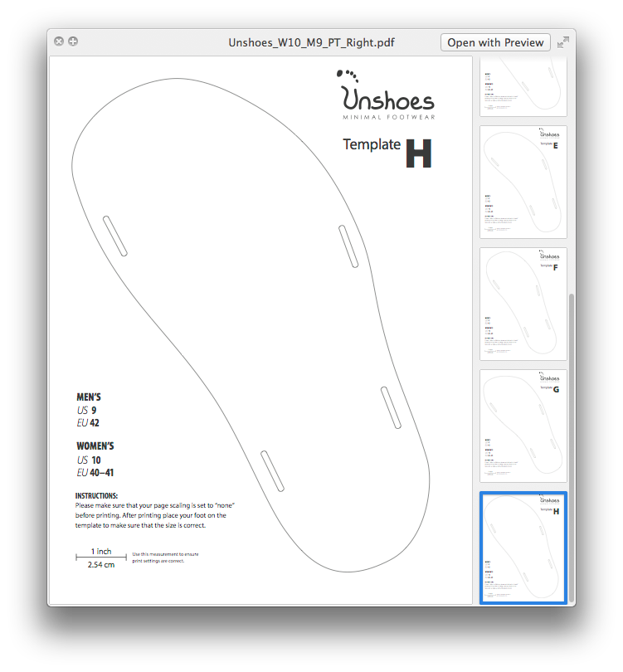The width and height of the screenshot is (623, 672).
Task: Click 'Use this measurement to ensure' note
Action: tap(165, 554)
